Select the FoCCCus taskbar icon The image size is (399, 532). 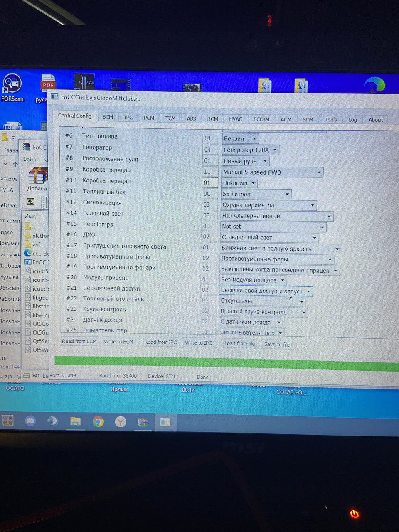165,422
